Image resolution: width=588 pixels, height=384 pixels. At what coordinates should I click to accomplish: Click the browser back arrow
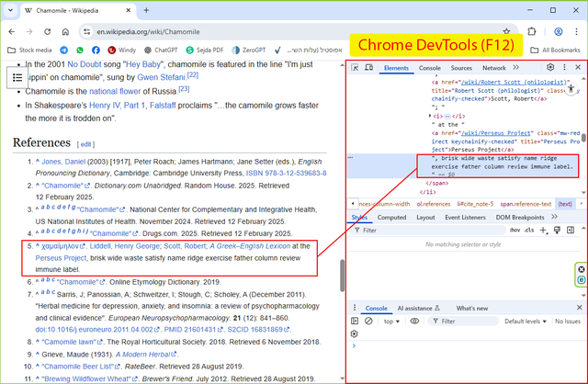(x=12, y=31)
